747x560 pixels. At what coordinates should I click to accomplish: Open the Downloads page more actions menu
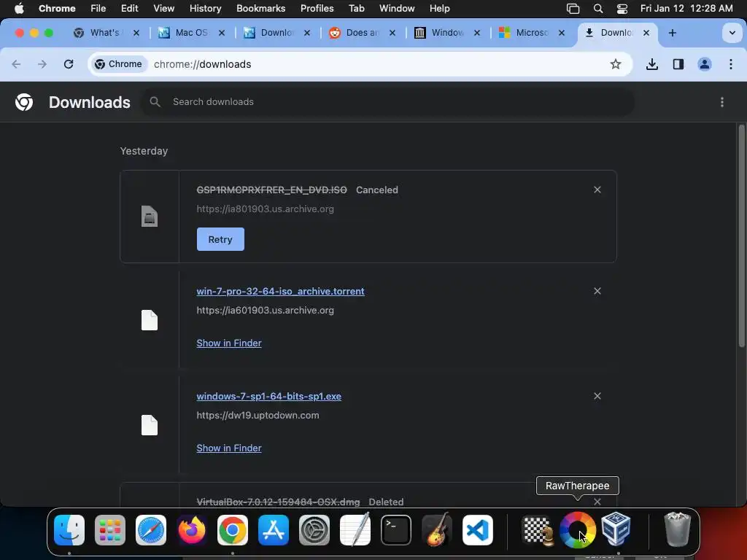click(722, 102)
